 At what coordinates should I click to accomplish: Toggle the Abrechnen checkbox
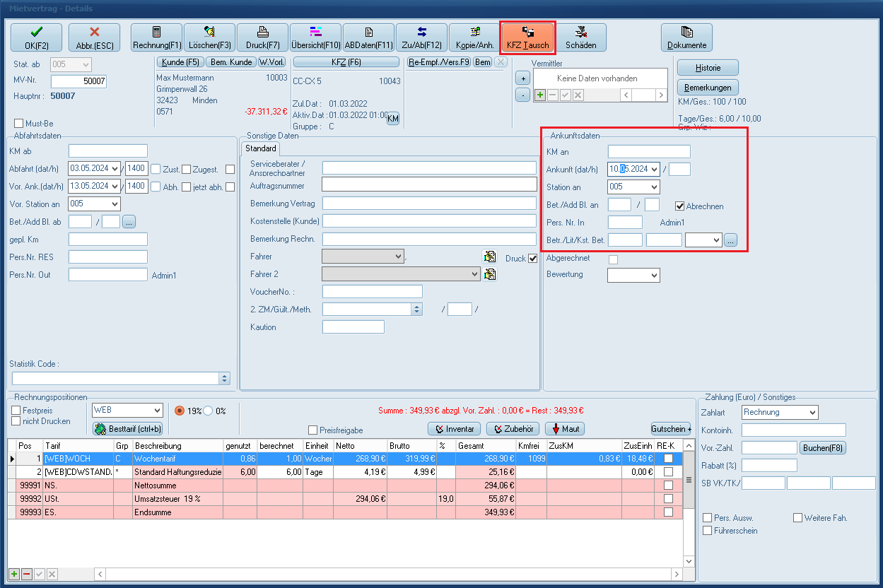pos(680,206)
